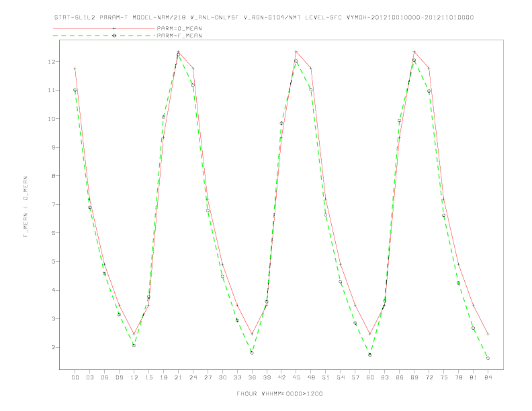Click the y-axis tick label 4
This screenshot has width=532, height=411.
pos(53,290)
